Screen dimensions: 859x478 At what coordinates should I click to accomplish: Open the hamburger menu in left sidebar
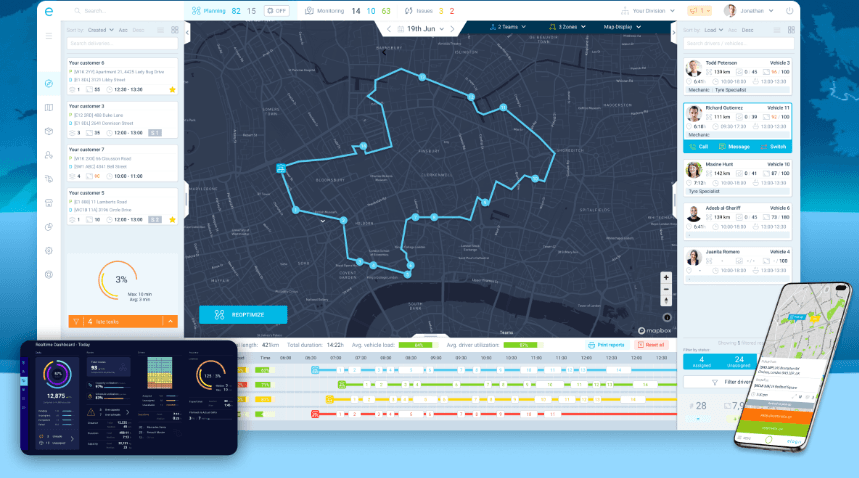49,36
